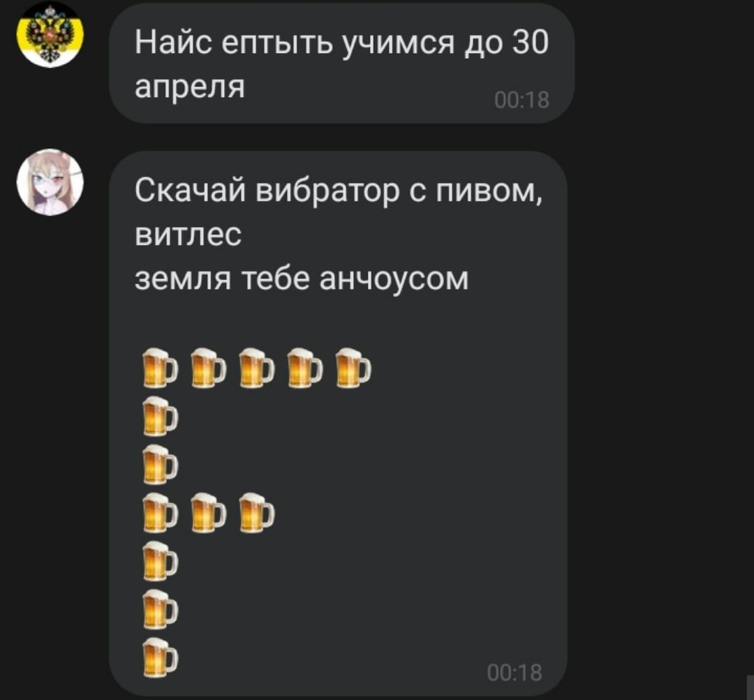This screenshot has width=754, height=700.
Task: Click the second-to-last beer mug emoji row
Action: (160, 609)
